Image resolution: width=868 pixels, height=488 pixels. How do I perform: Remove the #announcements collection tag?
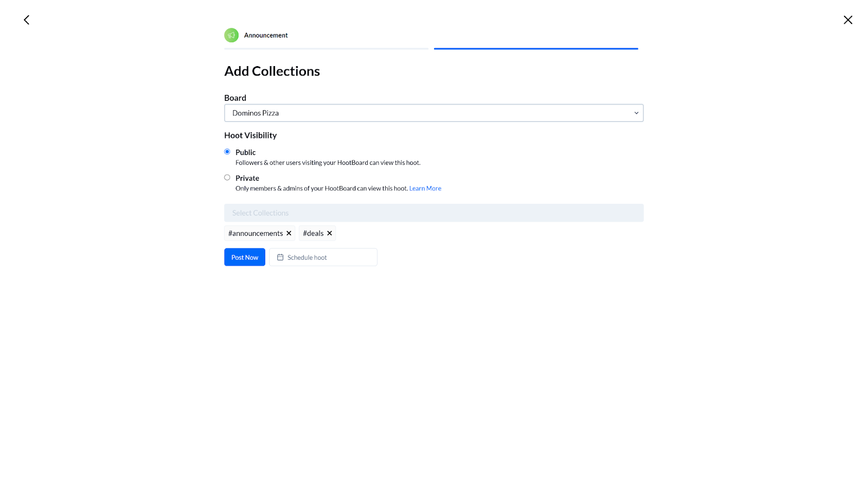[289, 233]
